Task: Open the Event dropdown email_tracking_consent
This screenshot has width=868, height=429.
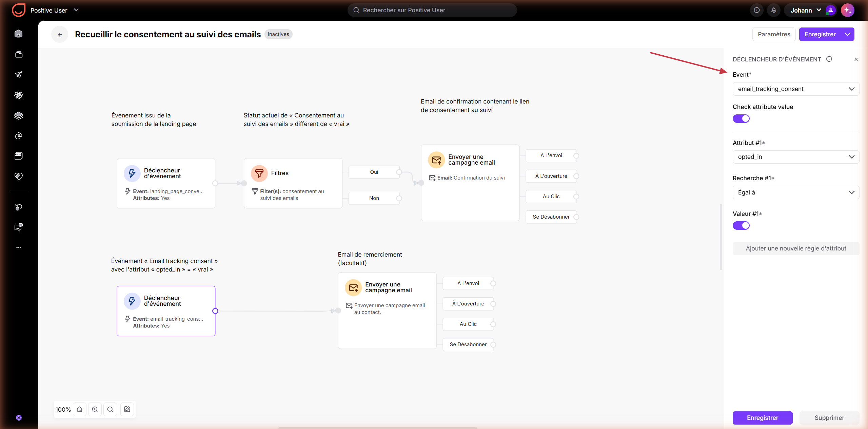Action: click(x=796, y=89)
